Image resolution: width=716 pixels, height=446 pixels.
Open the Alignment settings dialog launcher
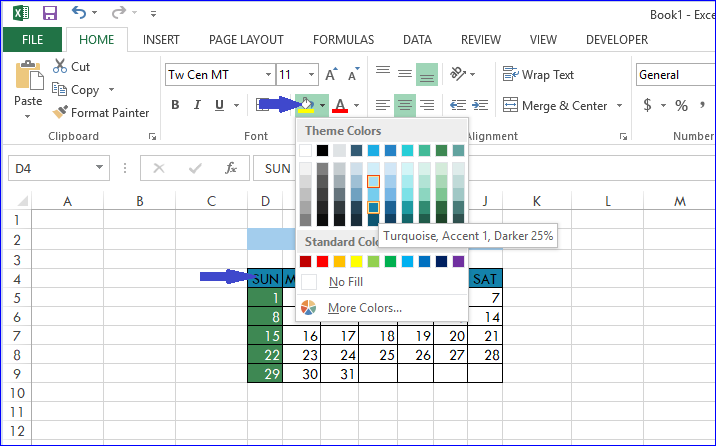[623, 136]
